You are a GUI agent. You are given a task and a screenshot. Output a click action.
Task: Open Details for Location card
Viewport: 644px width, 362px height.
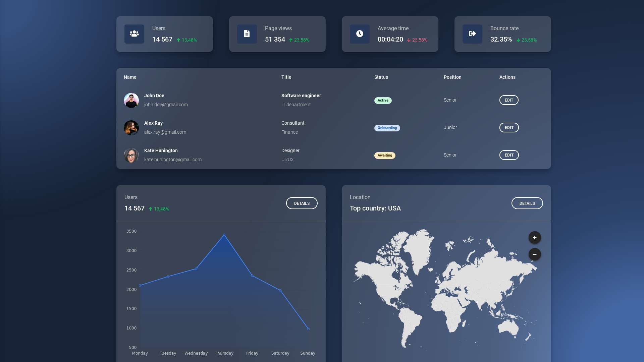[x=527, y=203]
